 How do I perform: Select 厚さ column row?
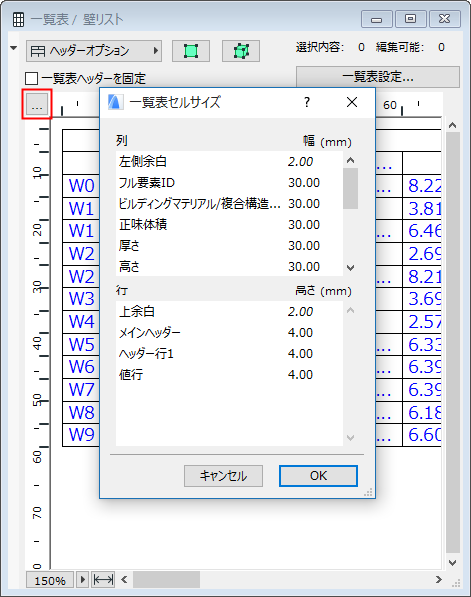[229, 246]
